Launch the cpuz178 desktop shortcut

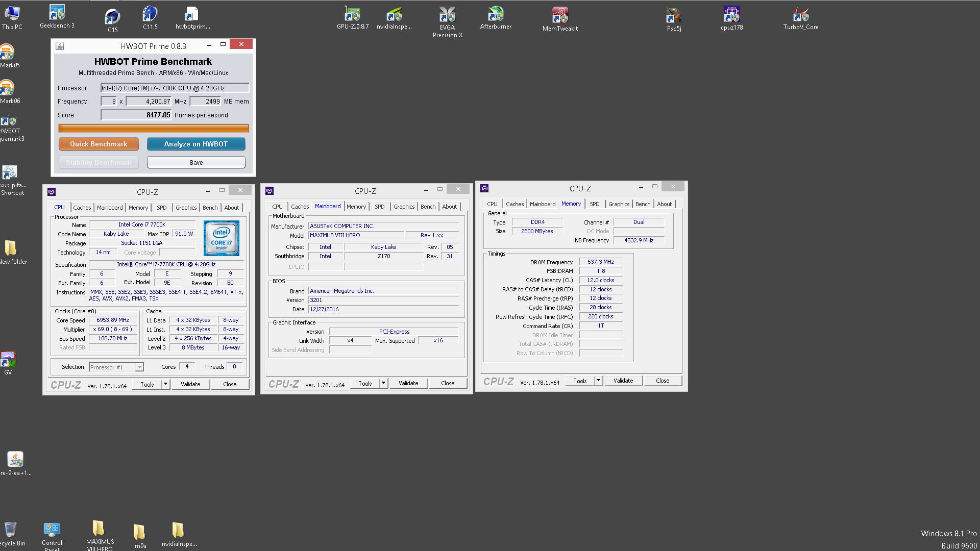(x=731, y=18)
